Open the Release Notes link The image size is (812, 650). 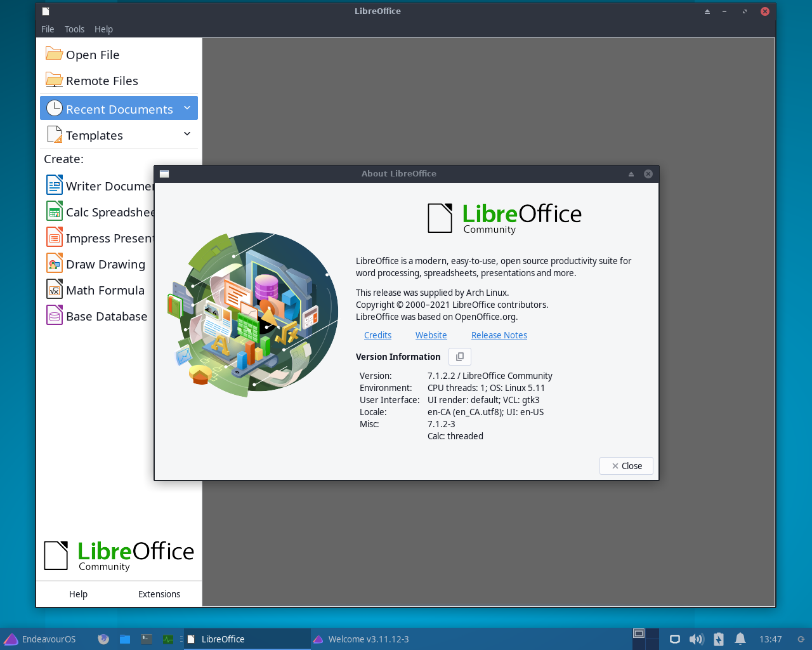[499, 335]
